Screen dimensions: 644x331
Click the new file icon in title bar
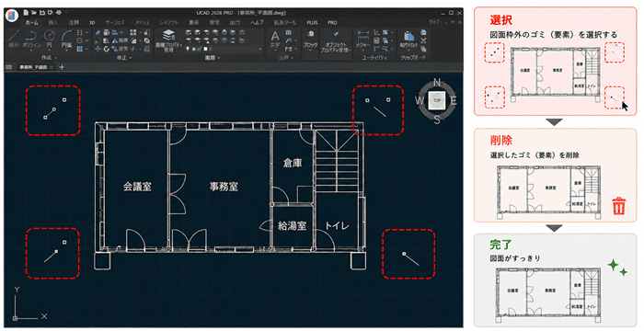(x=26, y=13)
